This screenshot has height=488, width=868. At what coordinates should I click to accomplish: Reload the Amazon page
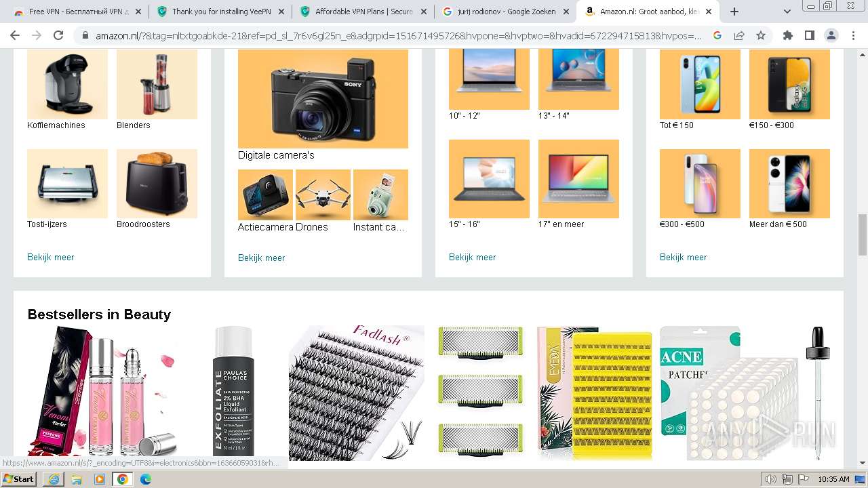[x=58, y=36]
